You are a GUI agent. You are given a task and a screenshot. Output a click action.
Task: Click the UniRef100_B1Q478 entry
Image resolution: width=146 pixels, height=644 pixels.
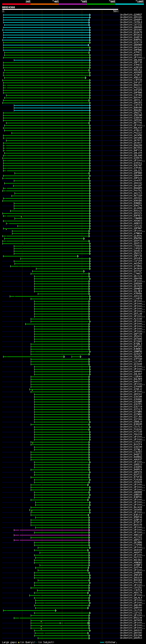pyautogui.click(x=131, y=32)
